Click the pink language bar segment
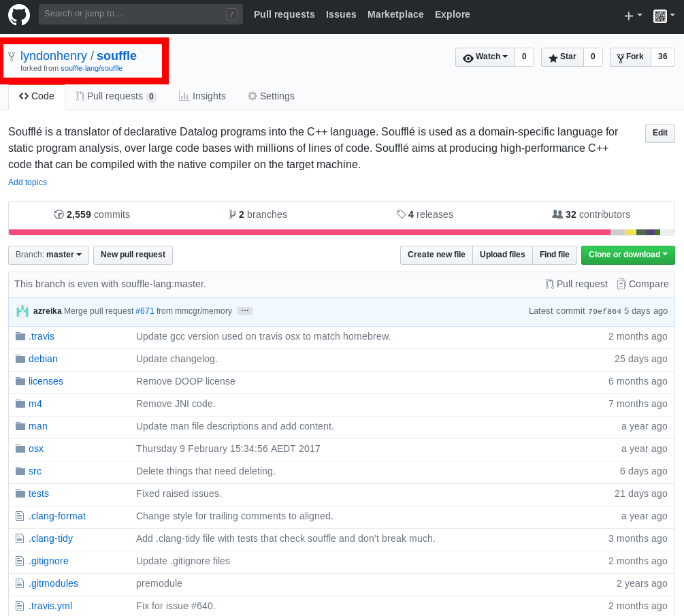The image size is (684, 616). coord(309,232)
